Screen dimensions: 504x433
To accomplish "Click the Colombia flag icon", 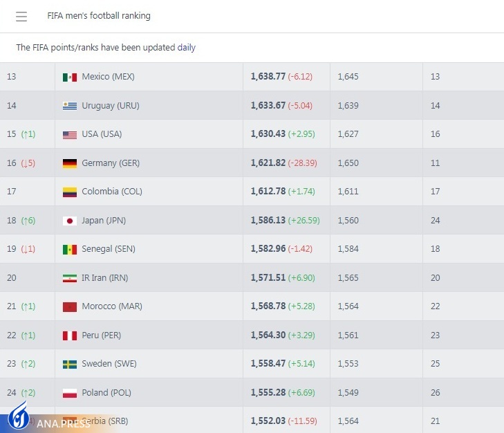I will [69, 192].
